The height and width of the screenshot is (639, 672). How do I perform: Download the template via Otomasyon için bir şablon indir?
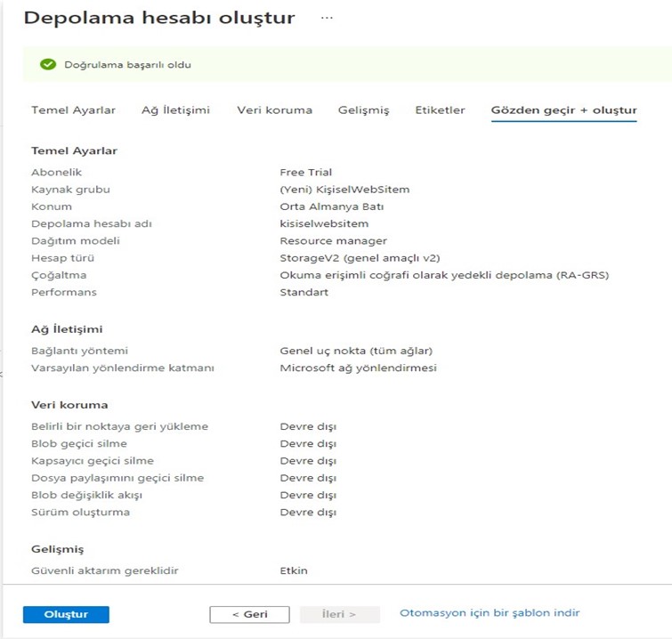(x=490, y=613)
